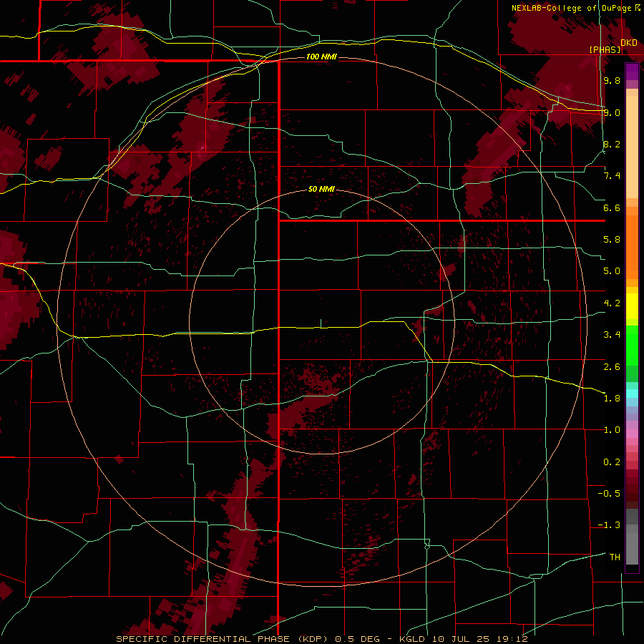Image resolution: width=644 pixels, height=644 pixels.
Task: Click the SPECIFIC DIFFERENTIAL PHASE caption text
Action: pos(203,639)
